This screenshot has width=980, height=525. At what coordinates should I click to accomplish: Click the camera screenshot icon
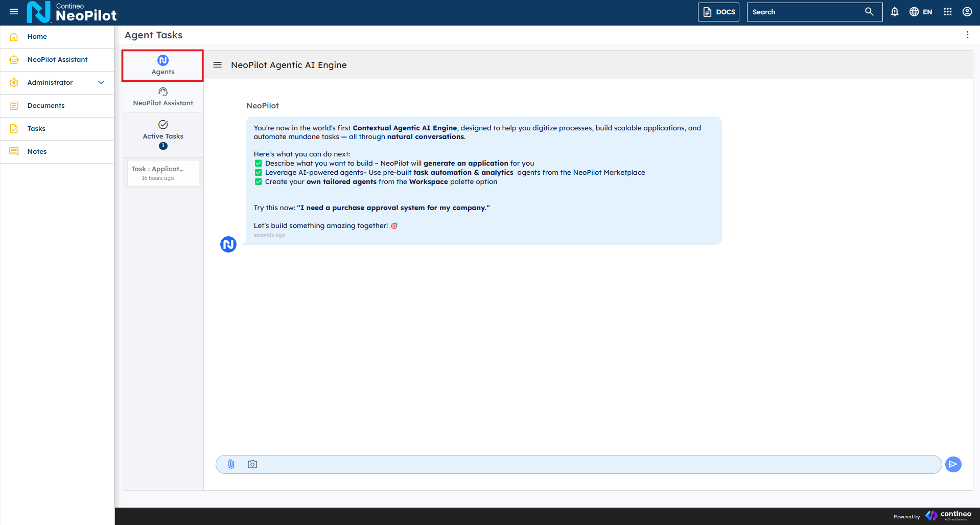coord(252,464)
